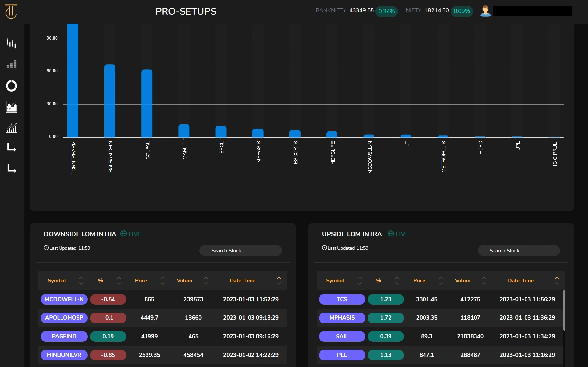This screenshot has height=367, width=588.
Task: Click TCS price 3301.45 cell
Action: (x=427, y=299)
